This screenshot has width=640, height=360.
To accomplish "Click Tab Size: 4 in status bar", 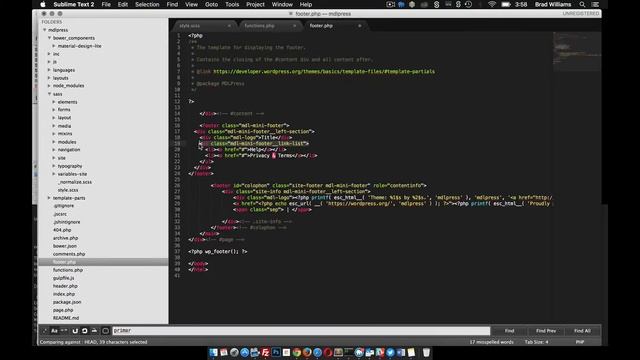I will (536, 342).
